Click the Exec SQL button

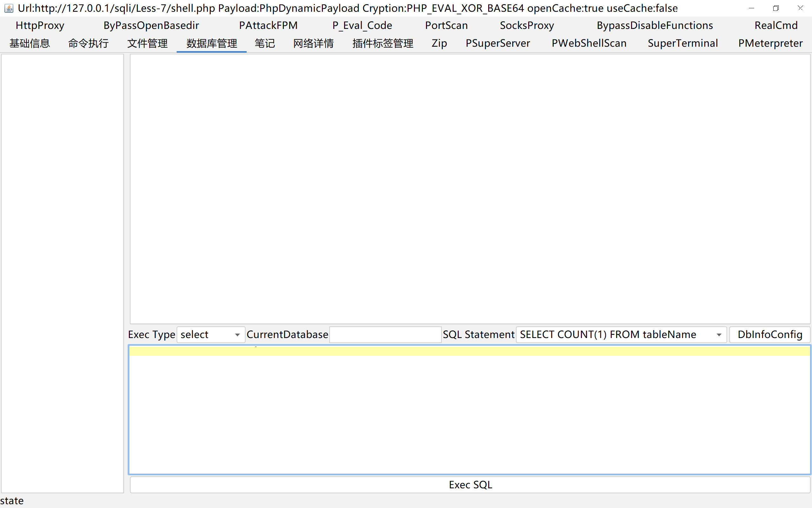click(x=470, y=484)
